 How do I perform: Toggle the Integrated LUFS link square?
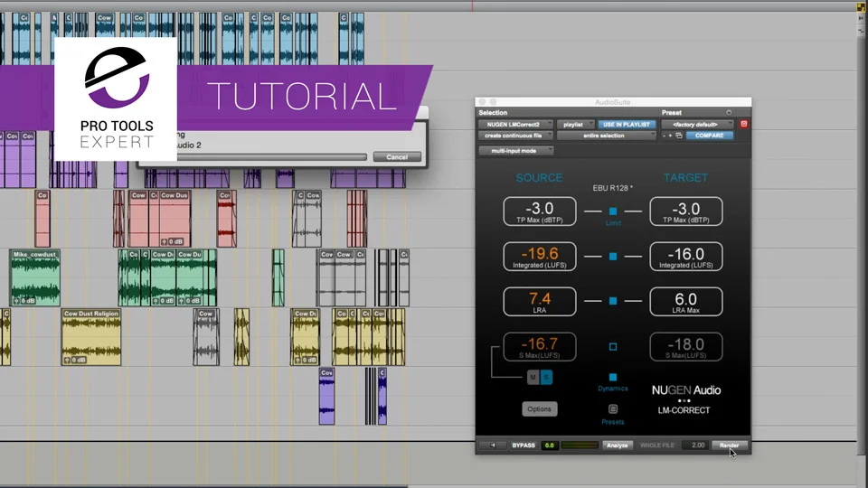(613, 256)
